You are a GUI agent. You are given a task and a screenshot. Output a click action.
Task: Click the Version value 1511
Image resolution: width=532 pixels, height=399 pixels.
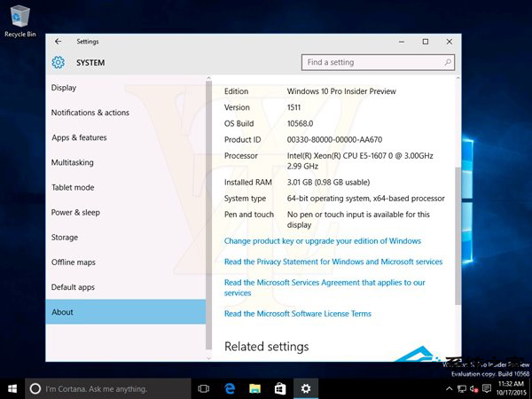pos(293,107)
